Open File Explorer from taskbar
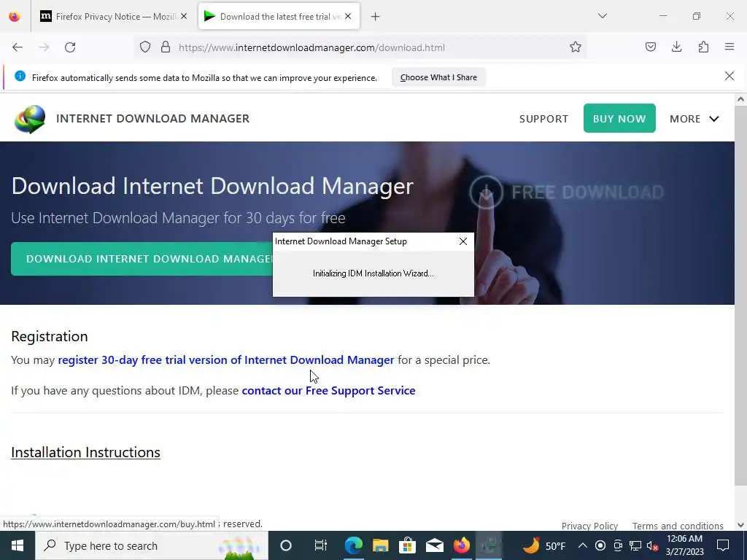The image size is (747, 560). pyautogui.click(x=380, y=545)
